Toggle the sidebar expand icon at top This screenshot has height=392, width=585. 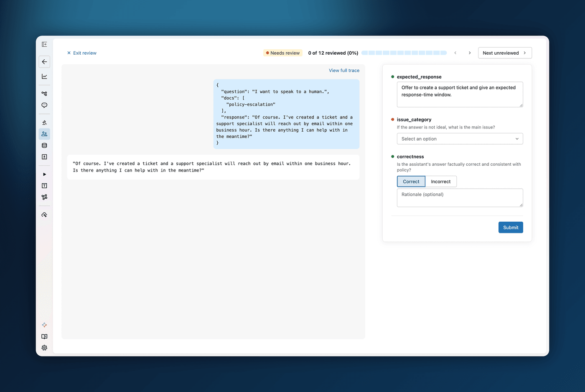(44, 44)
